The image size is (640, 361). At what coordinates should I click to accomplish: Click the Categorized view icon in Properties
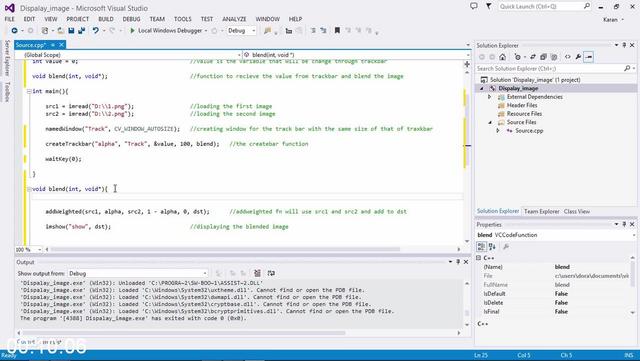point(481,247)
